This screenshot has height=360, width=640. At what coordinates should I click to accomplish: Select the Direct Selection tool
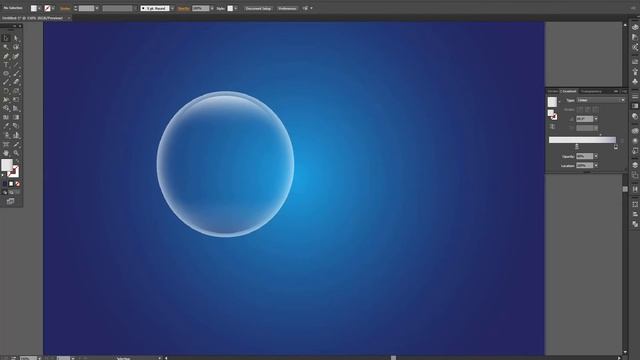tap(16, 38)
